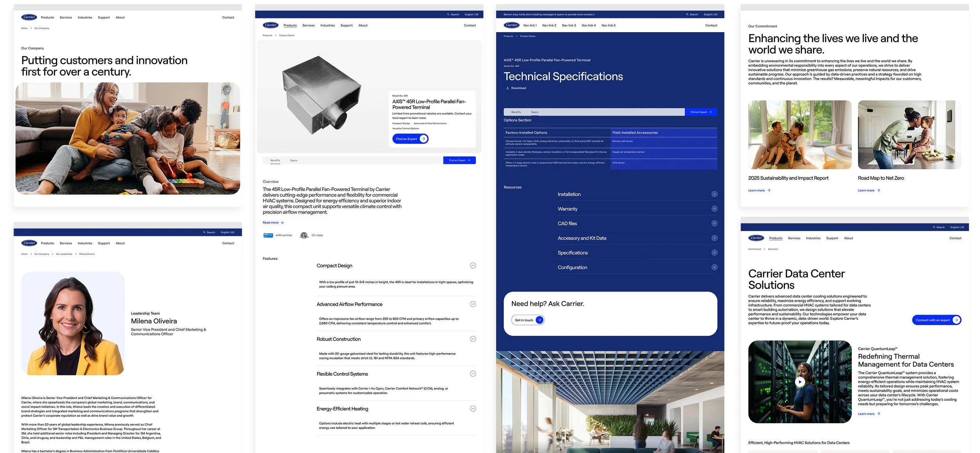The image size is (980, 453).
Task: Click arrow icon on Get in touch button
Action: point(539,320)
